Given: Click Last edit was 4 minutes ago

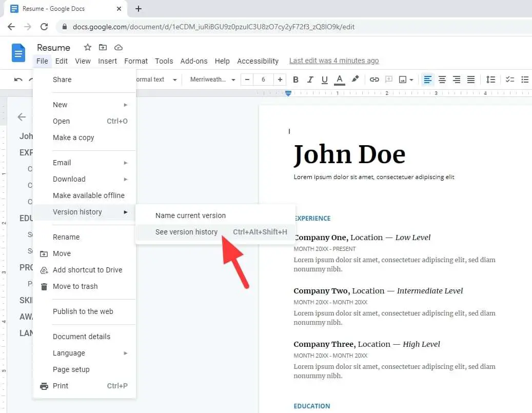Looking at the screenshot, I should [334, 61].
